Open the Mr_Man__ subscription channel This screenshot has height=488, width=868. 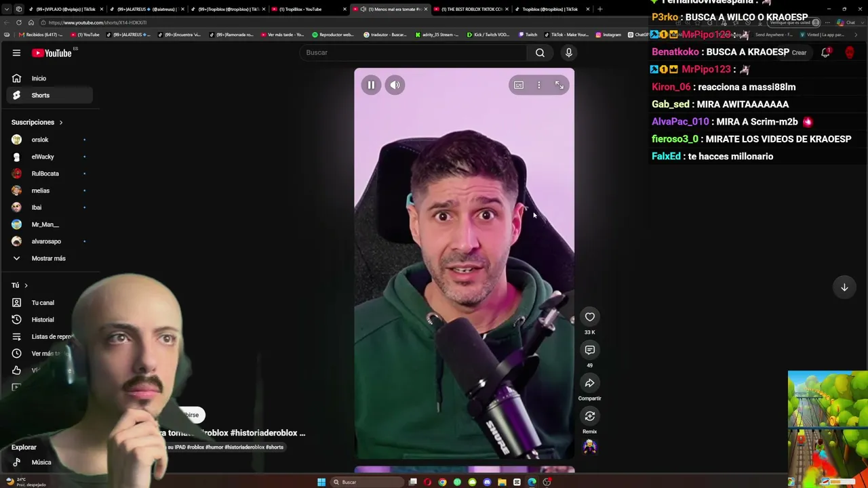[x=50, y=224]
